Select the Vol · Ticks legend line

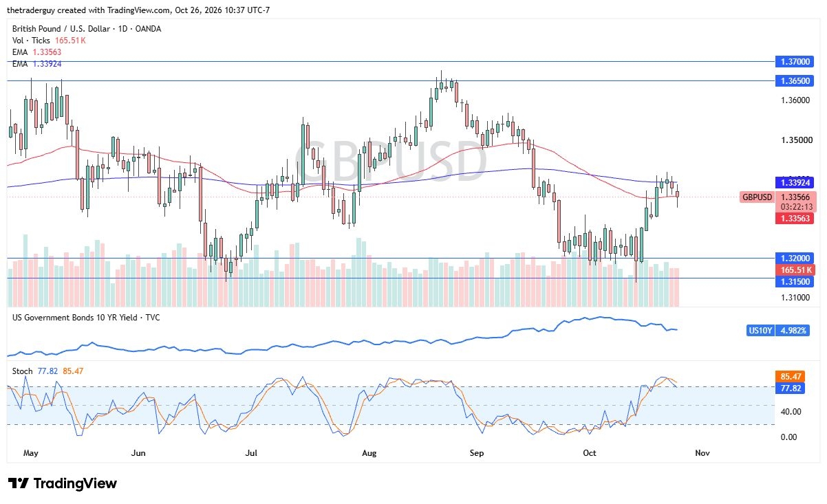(x=48, y=41)
